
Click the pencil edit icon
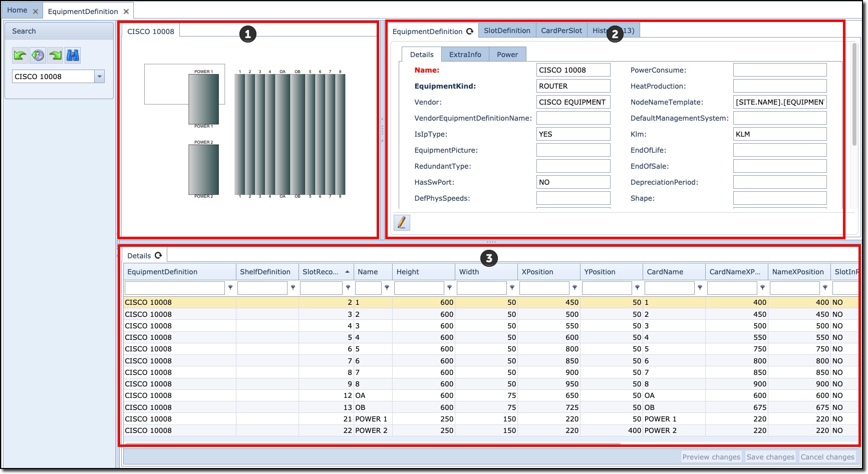[x=402, y=222]
